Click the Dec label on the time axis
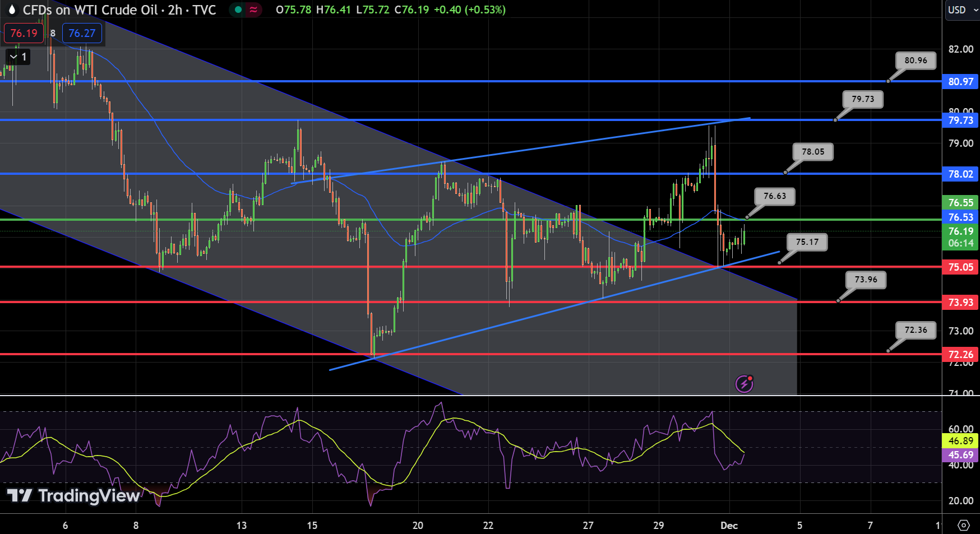Image resolution: width=980 pixels, height=534 pixels. [731, 526]
